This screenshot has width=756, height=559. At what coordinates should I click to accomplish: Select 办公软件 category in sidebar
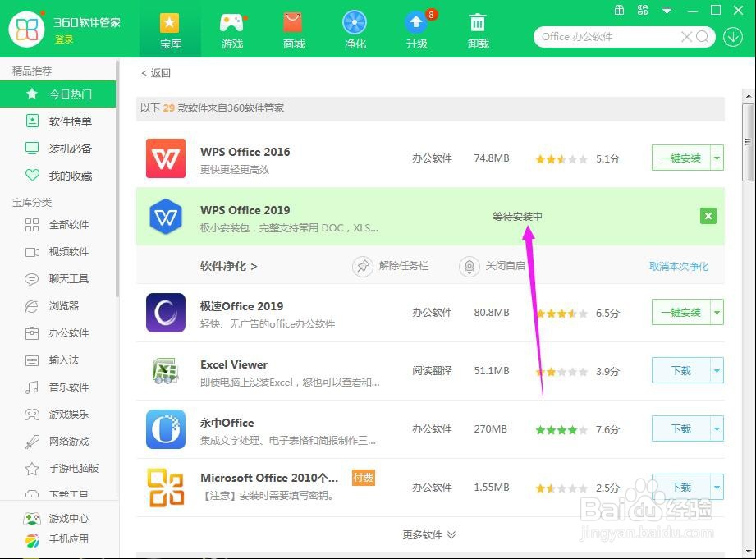[57, 332]
